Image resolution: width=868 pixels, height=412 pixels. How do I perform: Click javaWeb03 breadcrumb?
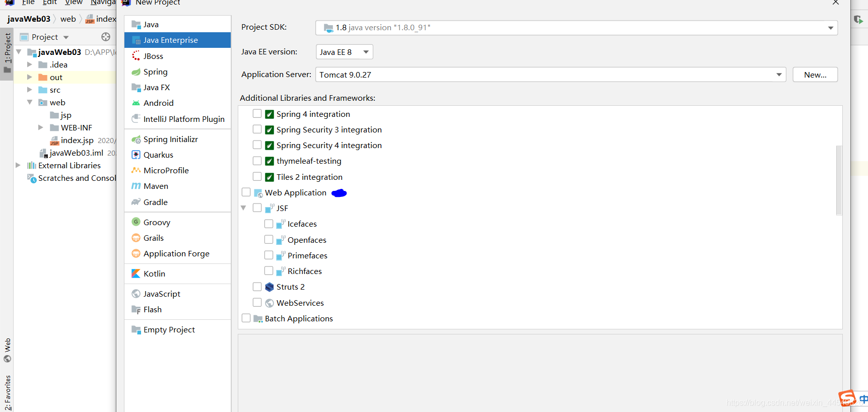tap(29, 19)
